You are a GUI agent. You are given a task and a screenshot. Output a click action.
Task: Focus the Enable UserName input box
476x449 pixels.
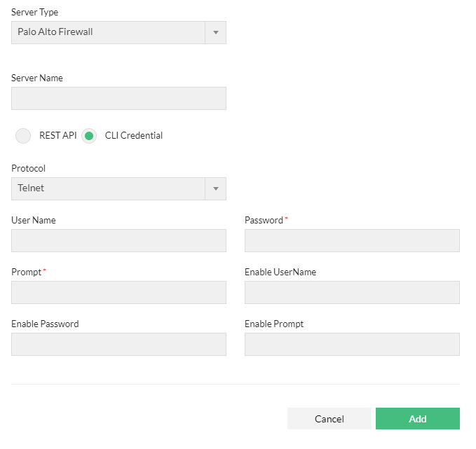352,293
